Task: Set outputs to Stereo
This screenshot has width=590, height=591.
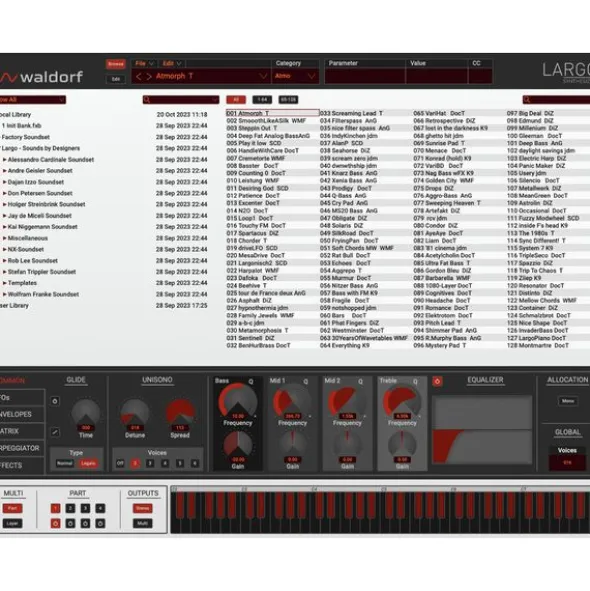Action: [143, 508]
